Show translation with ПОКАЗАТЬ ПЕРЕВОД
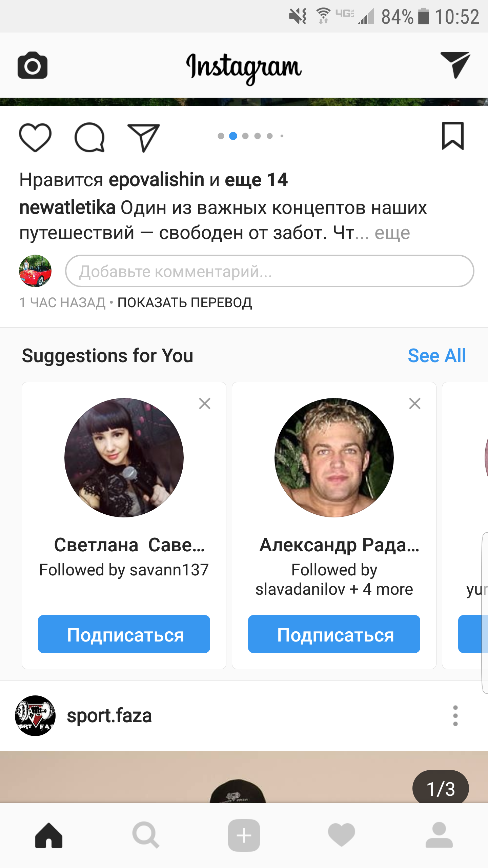The image size is (488, 868). 185,302
